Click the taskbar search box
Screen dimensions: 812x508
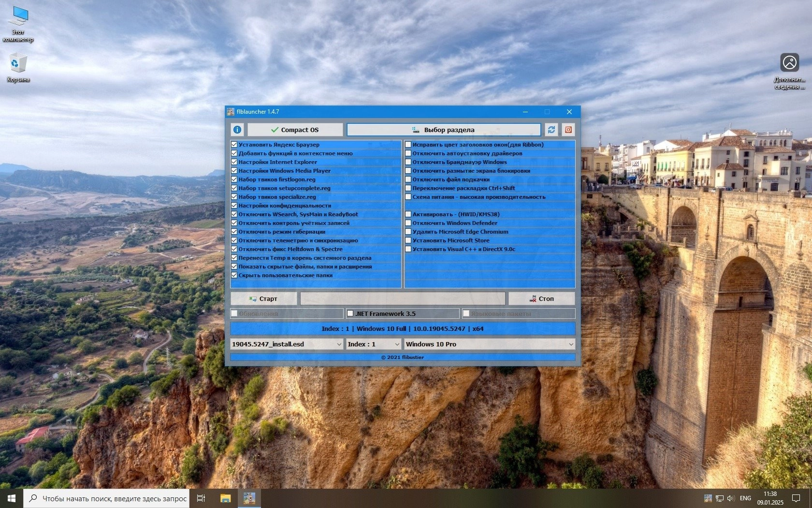pyautogui.click(x=106, y=498)
